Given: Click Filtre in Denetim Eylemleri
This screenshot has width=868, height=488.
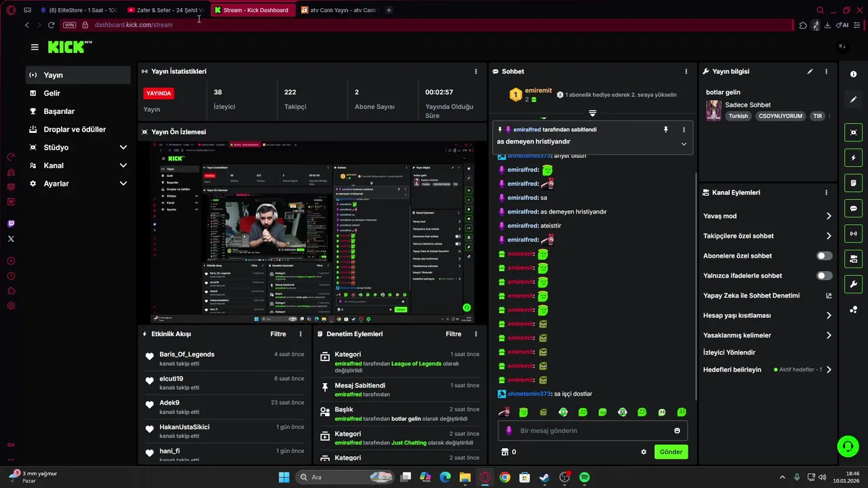Looking at the screenshot, I should [x=454, y=334].
